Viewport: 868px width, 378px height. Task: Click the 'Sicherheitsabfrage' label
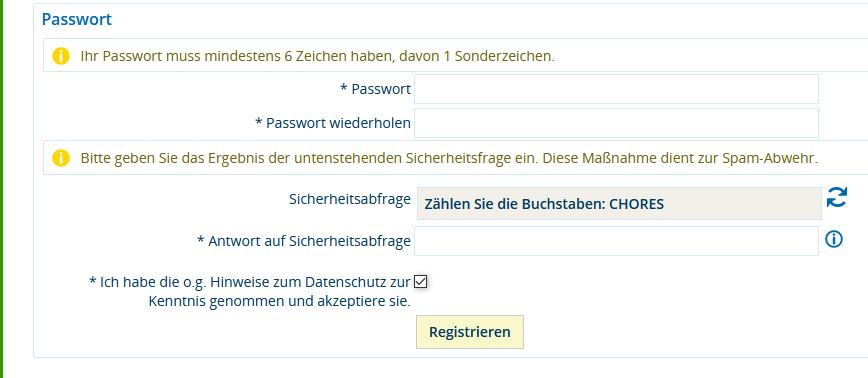[350, 199]
